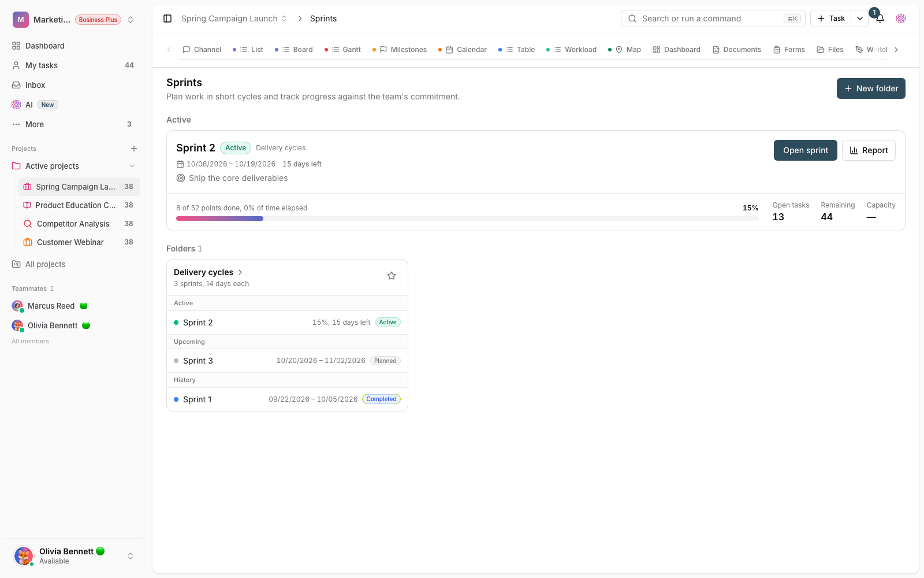Click the Open tasks count 13
This screenshot has width=924, height=578.
point(778,217)
